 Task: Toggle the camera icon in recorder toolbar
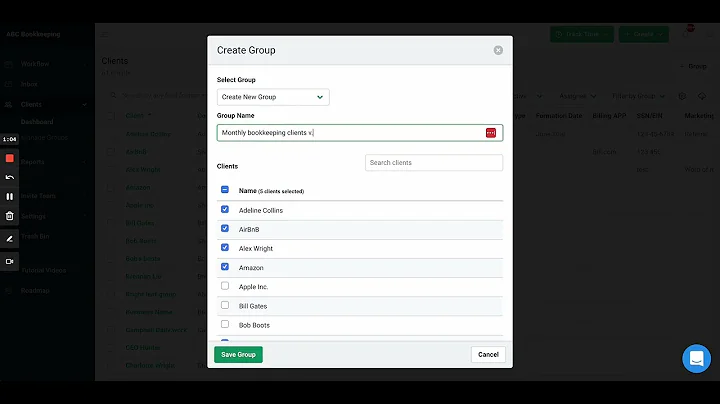tap(10, 261)
